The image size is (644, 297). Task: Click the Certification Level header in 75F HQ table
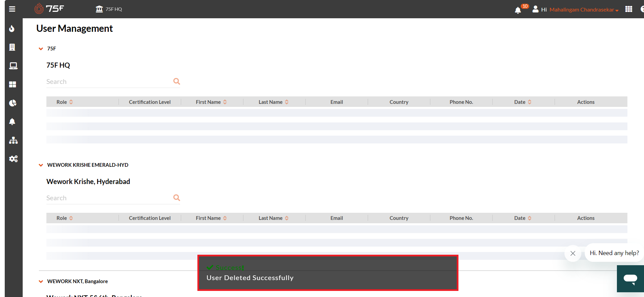pos(150,102)
